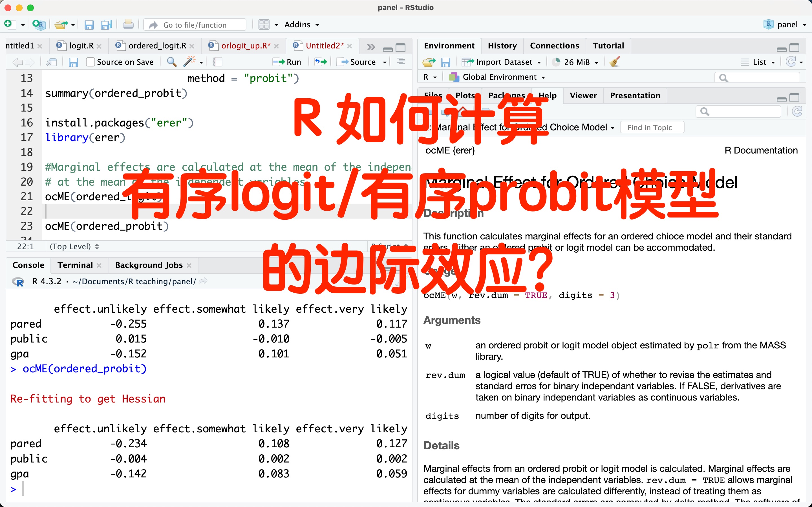
Task: Save all open documents
Action: pos(106,25)
